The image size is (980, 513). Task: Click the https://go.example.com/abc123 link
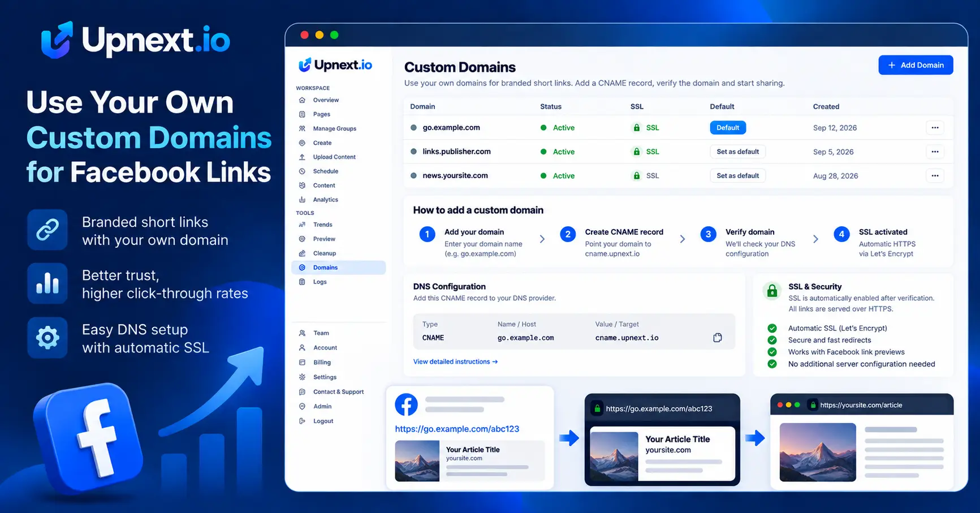click(457, 429)
